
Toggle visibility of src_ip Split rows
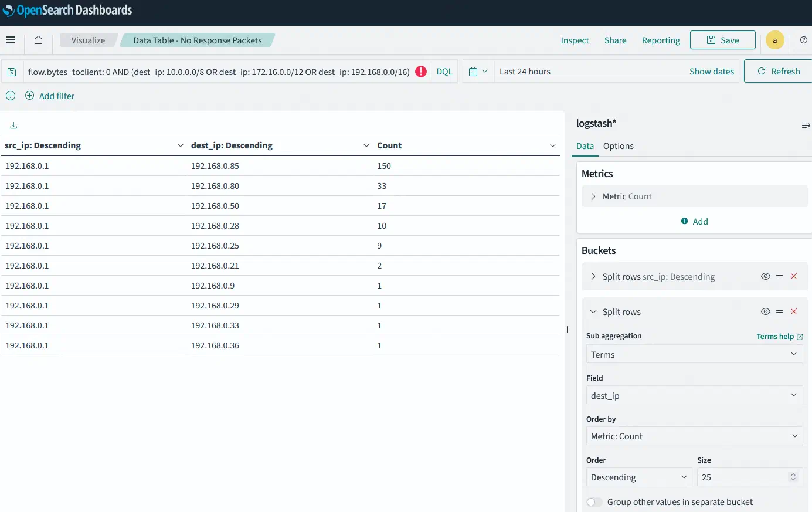[x=765, y=276]
